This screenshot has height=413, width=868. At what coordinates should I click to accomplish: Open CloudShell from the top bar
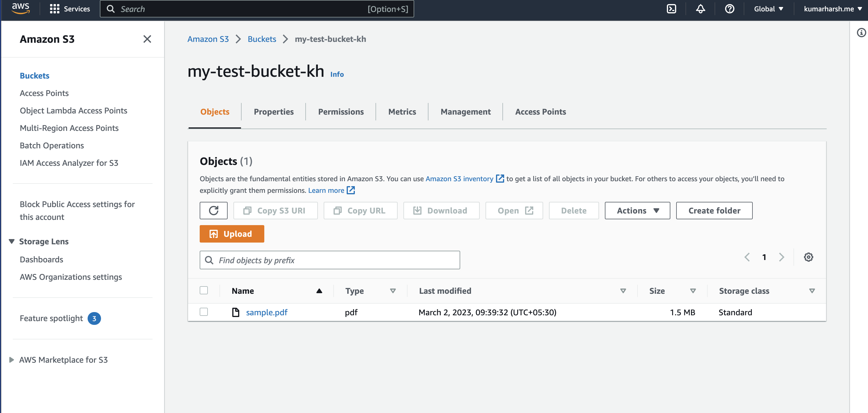tap(671, 9)
